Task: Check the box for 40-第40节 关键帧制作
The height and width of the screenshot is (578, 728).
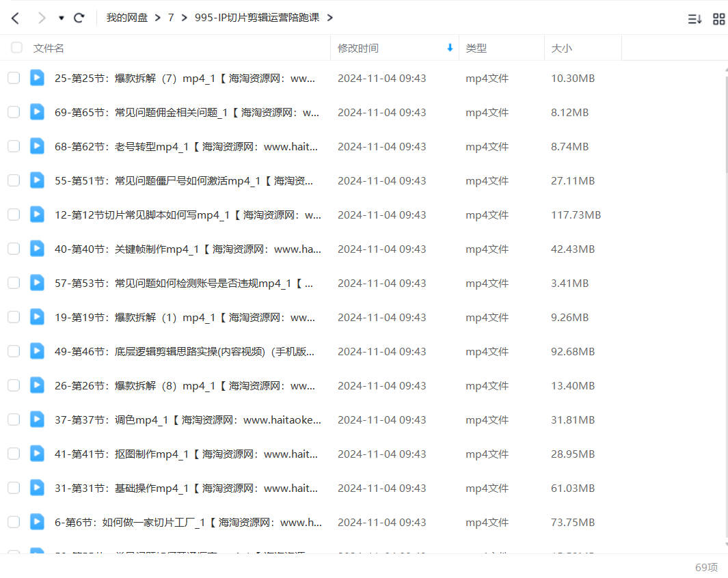Action: pyautogui.click(x=14, y=249)
